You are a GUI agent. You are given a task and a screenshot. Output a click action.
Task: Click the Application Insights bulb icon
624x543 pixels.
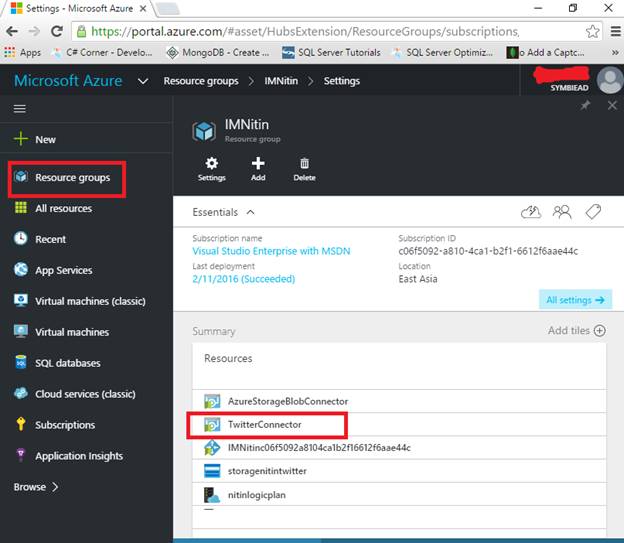coord(21,455)
